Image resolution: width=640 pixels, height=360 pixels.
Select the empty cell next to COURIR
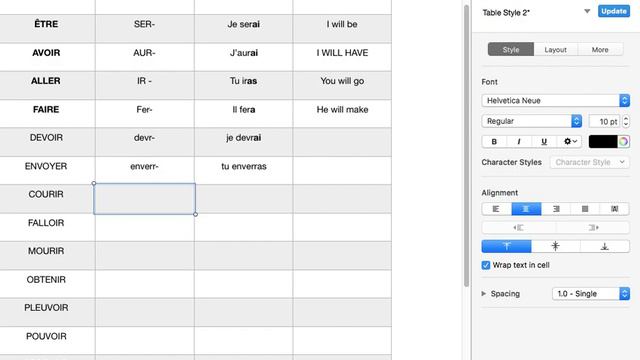[144, 199]
